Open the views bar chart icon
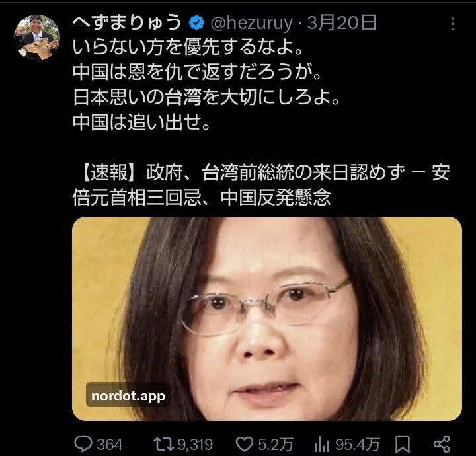The height and width of the screenshot is (456, 476). (x=322, y=445)
